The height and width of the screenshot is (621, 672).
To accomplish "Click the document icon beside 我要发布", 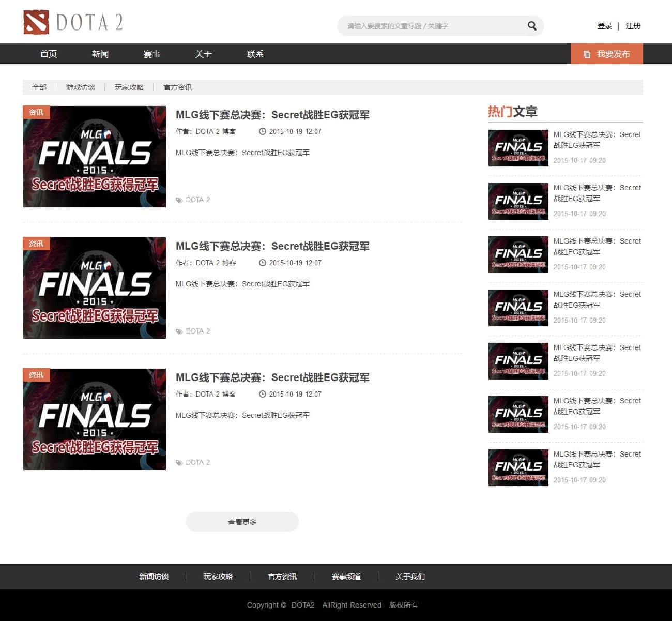I will coord(587,54).
